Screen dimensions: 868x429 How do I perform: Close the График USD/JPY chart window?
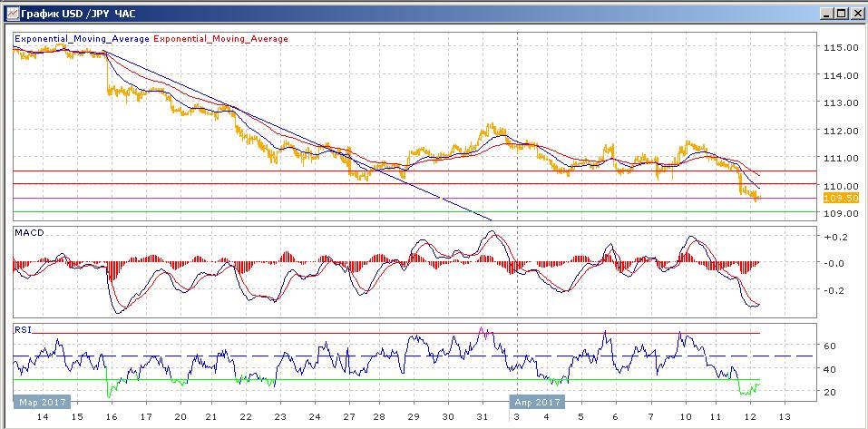pos(856,13)
